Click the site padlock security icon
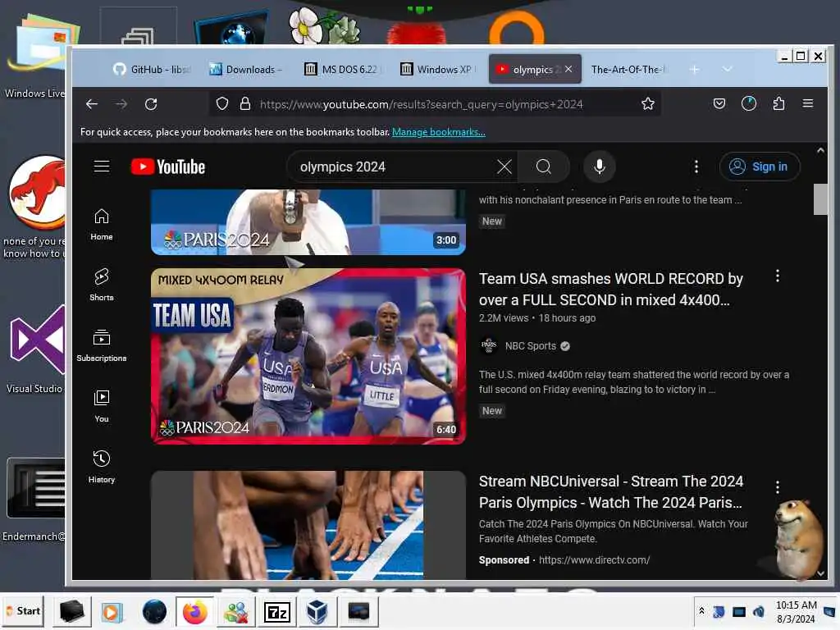840x630 pixels. 245,104
